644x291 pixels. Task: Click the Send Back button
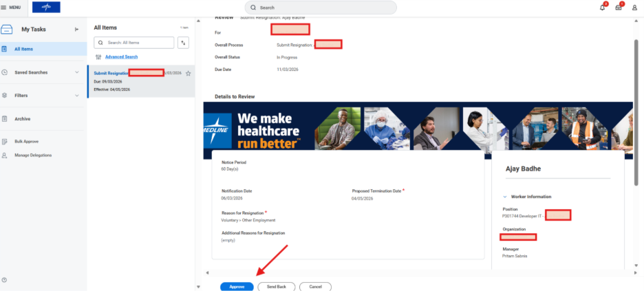[277, 286]
